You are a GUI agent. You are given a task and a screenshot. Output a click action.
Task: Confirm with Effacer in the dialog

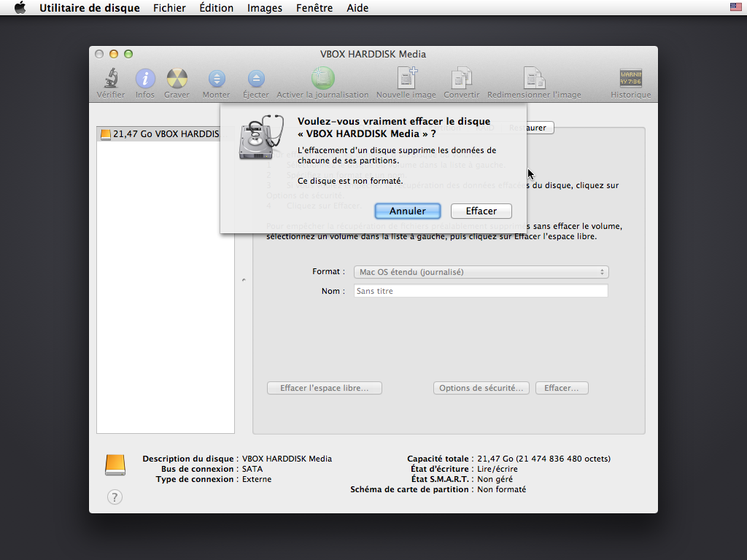[x=481, y=211]
